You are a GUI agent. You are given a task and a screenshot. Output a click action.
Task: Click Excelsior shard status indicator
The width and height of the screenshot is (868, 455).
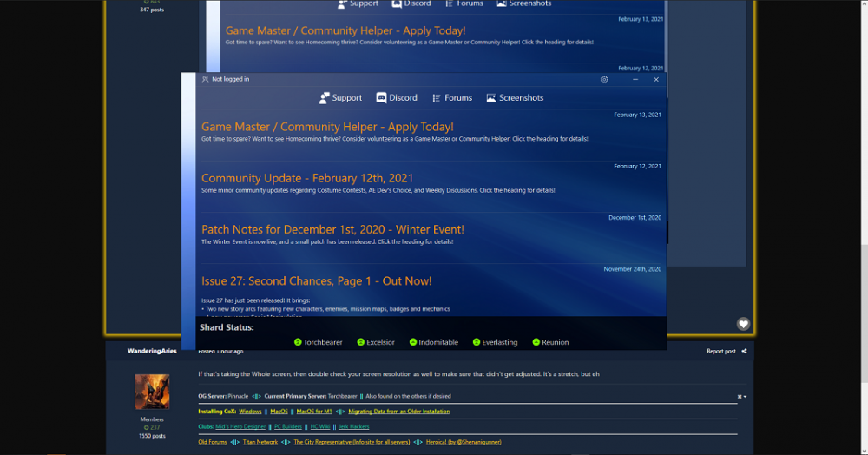point(361,342)
